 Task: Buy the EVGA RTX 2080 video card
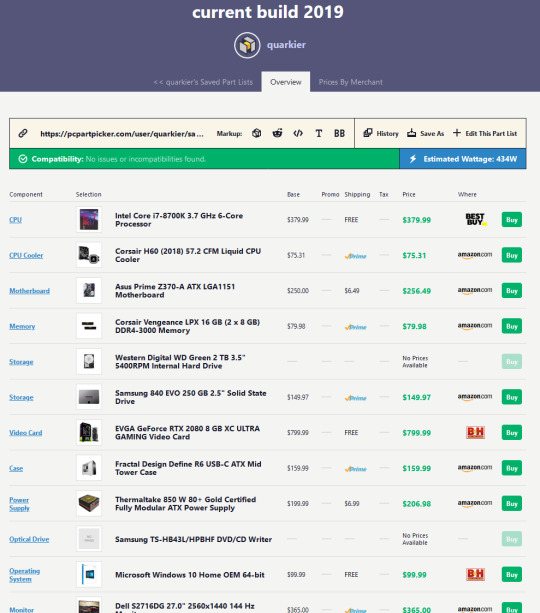(511, 433)
